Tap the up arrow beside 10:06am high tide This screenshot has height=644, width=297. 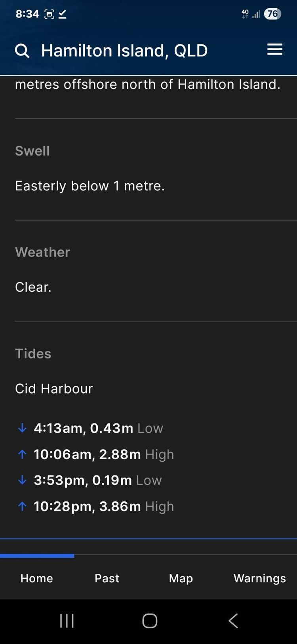coord(22,454)
